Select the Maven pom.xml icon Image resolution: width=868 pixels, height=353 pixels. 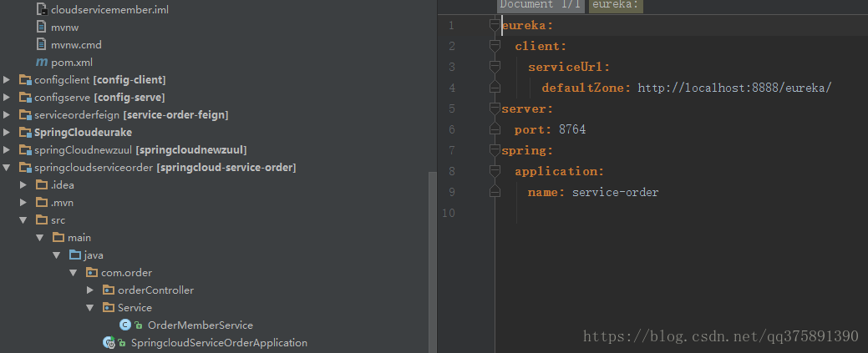(x=42, y=63)
